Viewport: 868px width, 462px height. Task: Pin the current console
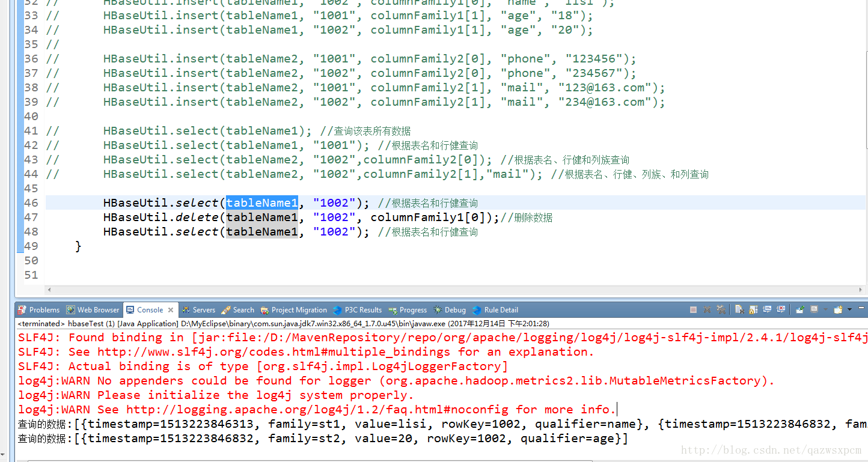pyautogui.click(x=800, y=310)
